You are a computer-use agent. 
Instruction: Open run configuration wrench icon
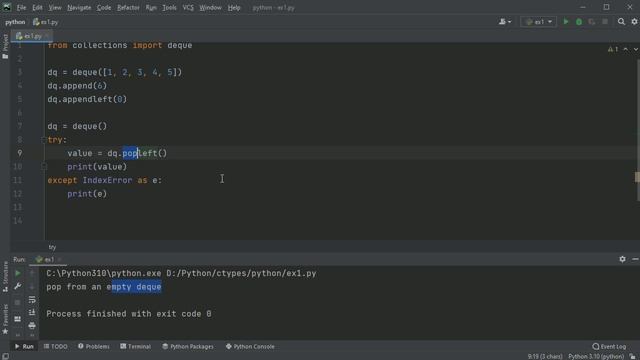[x=18, y=287]
